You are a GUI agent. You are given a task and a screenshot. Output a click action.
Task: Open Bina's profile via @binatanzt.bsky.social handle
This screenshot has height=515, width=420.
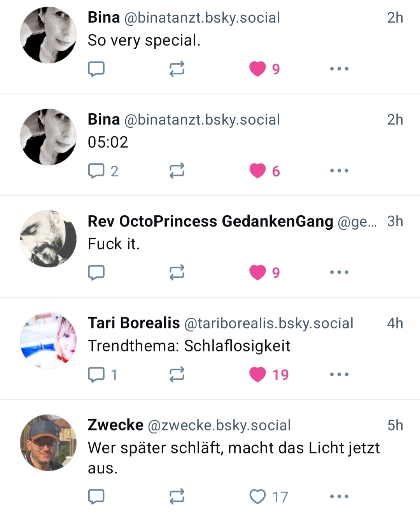point(202,18)
